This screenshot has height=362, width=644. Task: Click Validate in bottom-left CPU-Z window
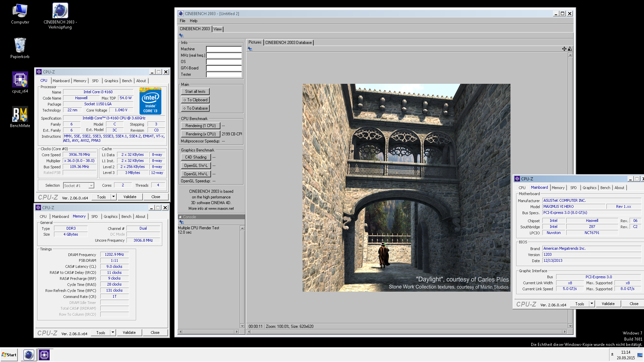tap(129, 333)
